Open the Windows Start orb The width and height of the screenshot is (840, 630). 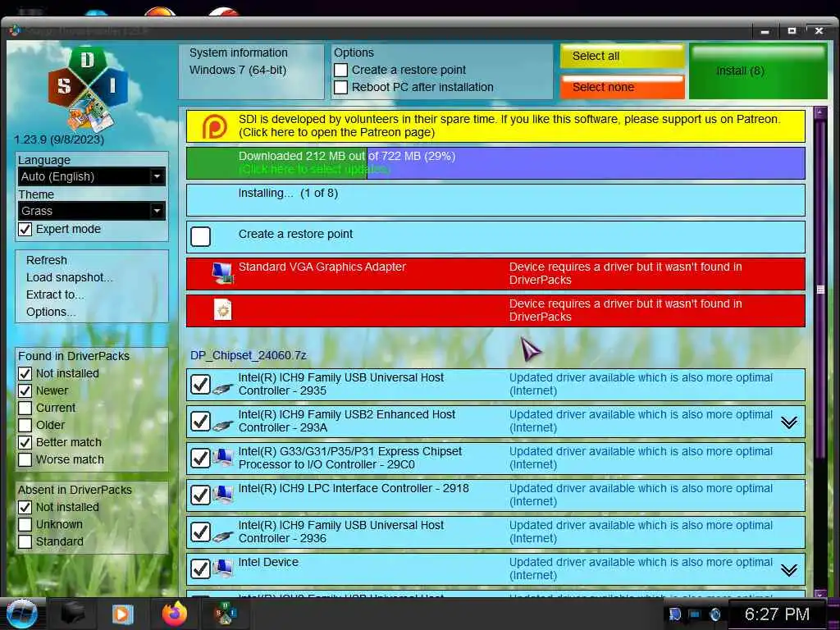(21, 614)
